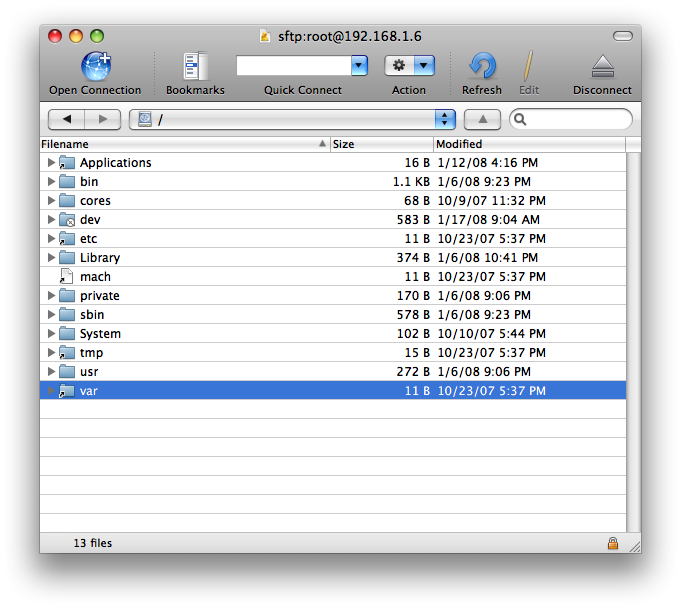Click the Open Connection globe icon
681x608 pixels.
coord(96,66)
